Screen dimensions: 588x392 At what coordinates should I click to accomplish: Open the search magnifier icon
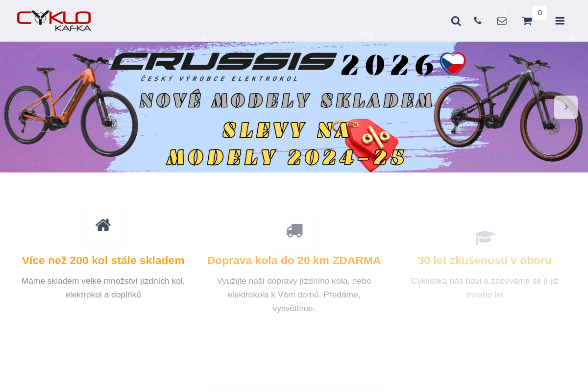[x=456, y=21]
